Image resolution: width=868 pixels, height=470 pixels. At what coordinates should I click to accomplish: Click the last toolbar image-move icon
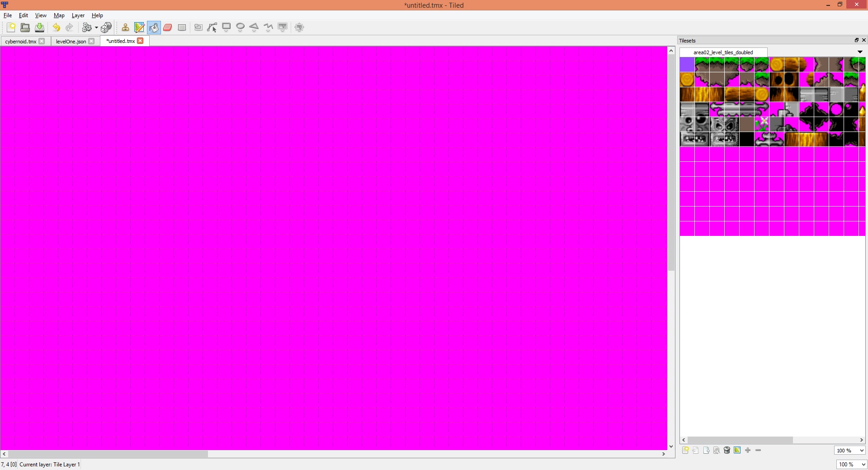point(299,28)
